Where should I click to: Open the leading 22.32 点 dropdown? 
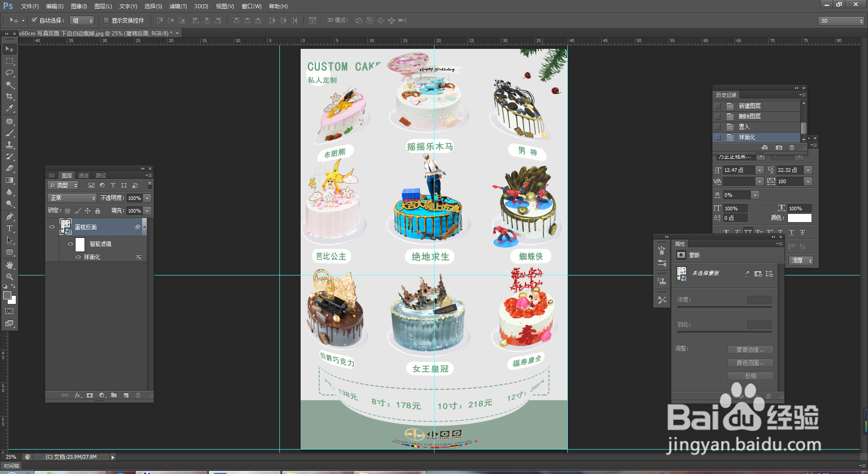click(808, 170)
